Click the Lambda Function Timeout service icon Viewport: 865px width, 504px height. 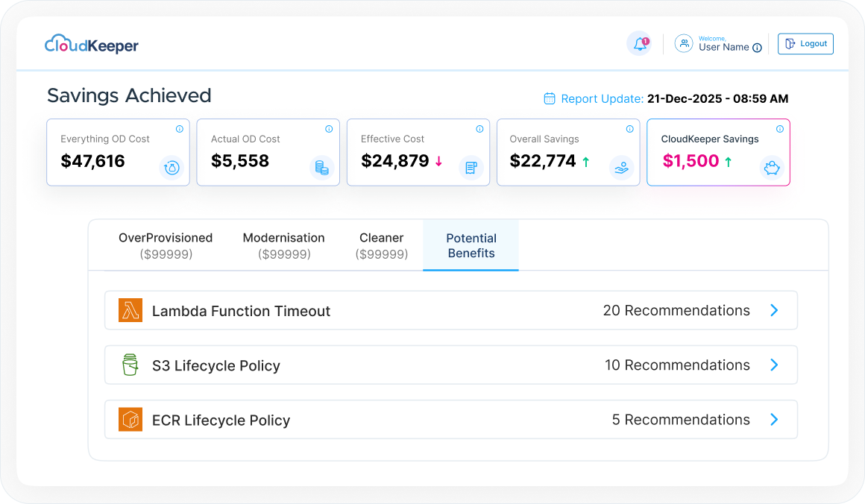pyautogui.click(x=130, y=310)
